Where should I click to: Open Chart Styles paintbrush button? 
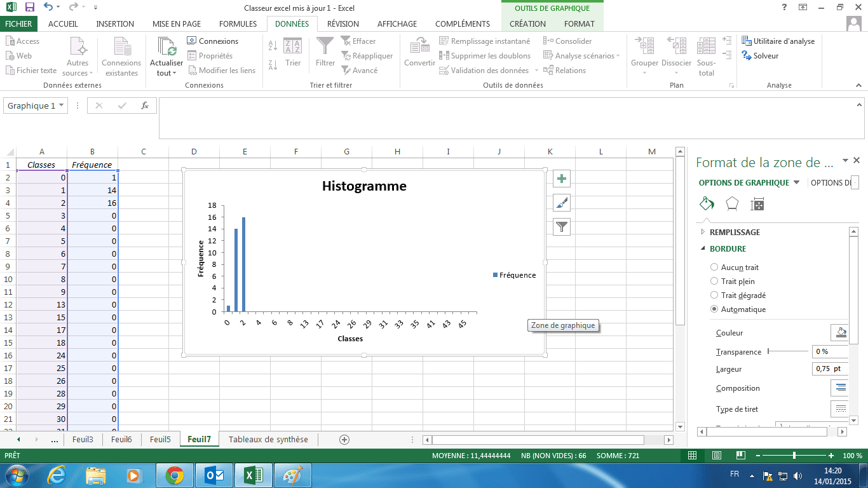click(562, 203)
